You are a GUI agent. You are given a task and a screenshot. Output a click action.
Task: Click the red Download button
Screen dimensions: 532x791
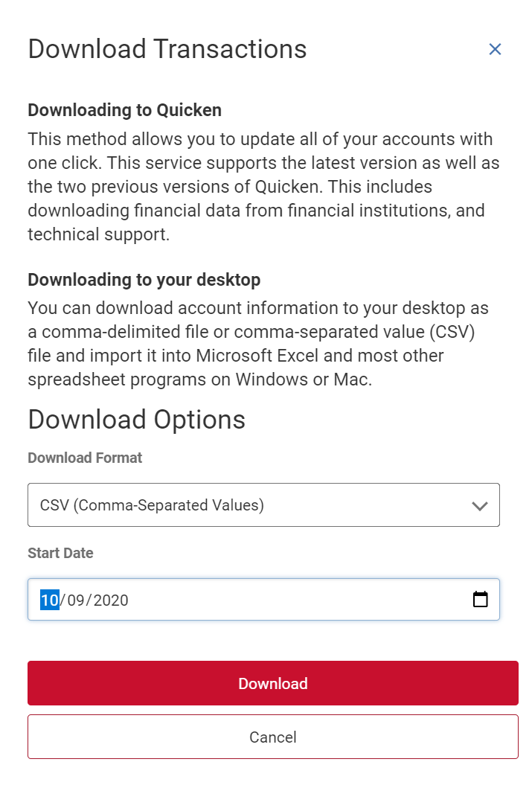[272, 683]
